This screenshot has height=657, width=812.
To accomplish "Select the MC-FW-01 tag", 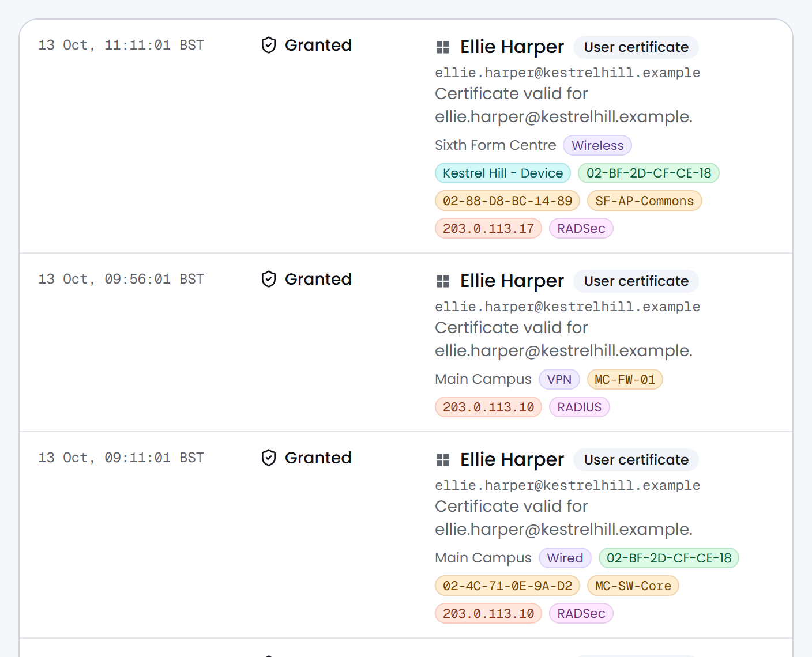I will (x=625, y=379).
